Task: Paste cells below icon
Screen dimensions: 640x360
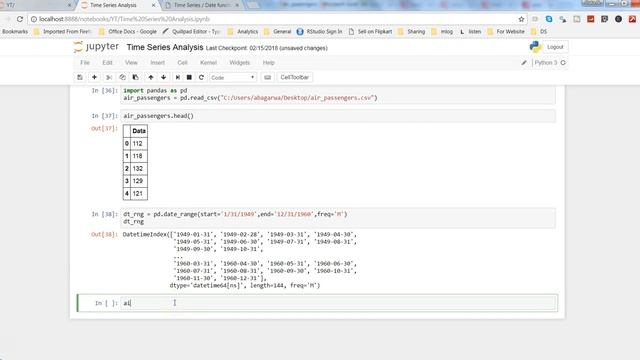Action: click(x=136, y=77)
